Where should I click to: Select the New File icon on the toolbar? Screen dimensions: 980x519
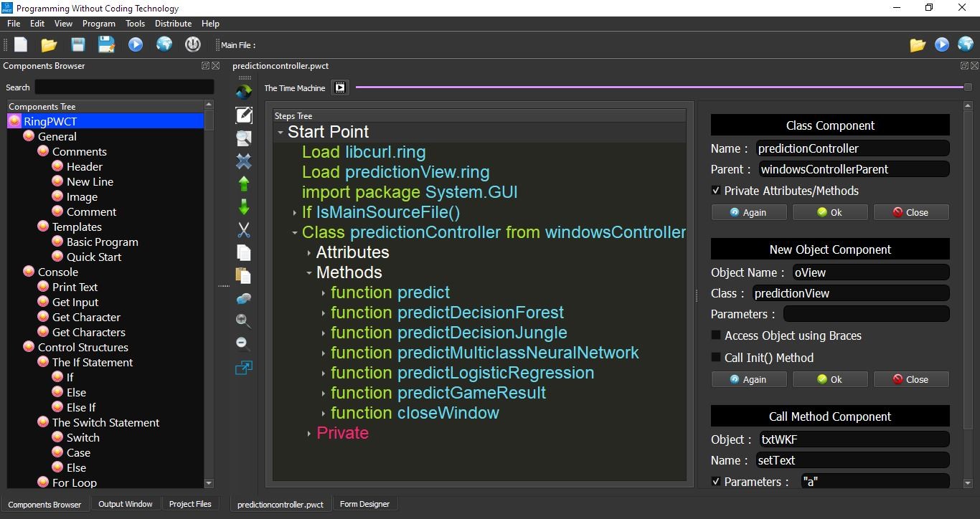20,44
